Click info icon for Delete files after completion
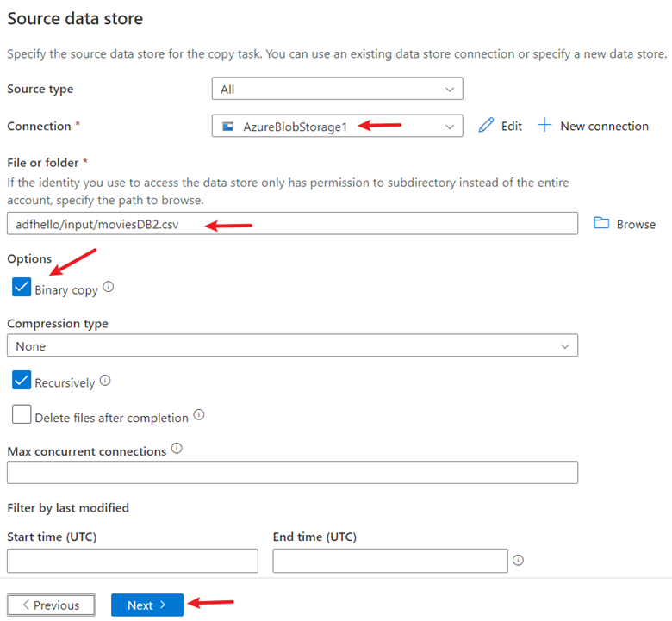The height and width of the screenshot is (621, 672). [x=199, y=415]
